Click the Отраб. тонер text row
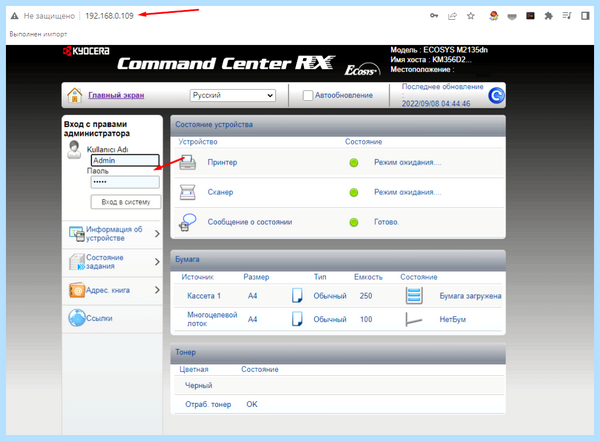 (208, 404)
